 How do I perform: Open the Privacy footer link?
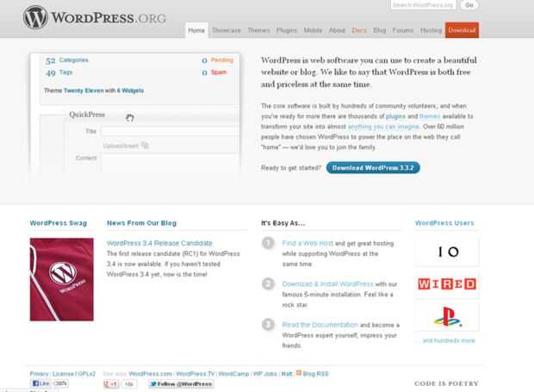39,374
